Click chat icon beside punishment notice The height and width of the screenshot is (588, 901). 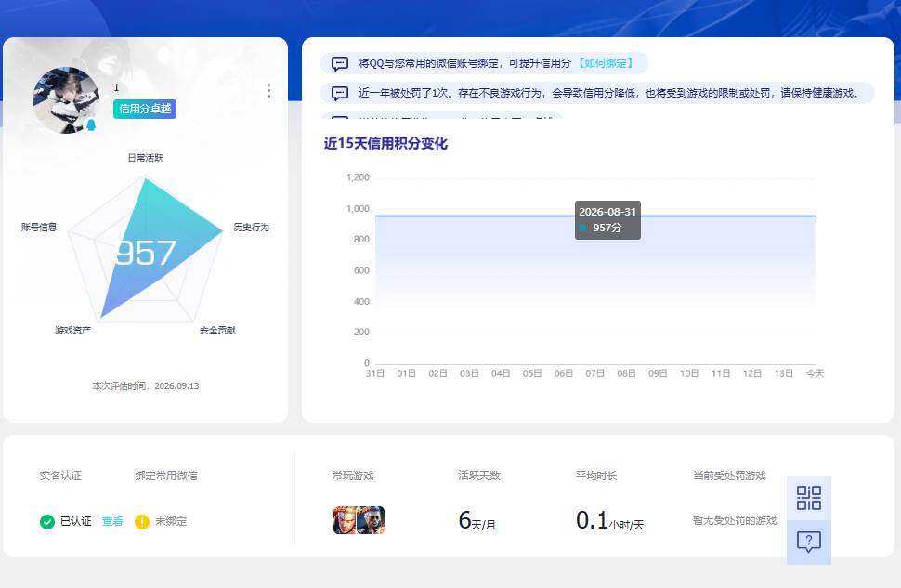[340, 93]
